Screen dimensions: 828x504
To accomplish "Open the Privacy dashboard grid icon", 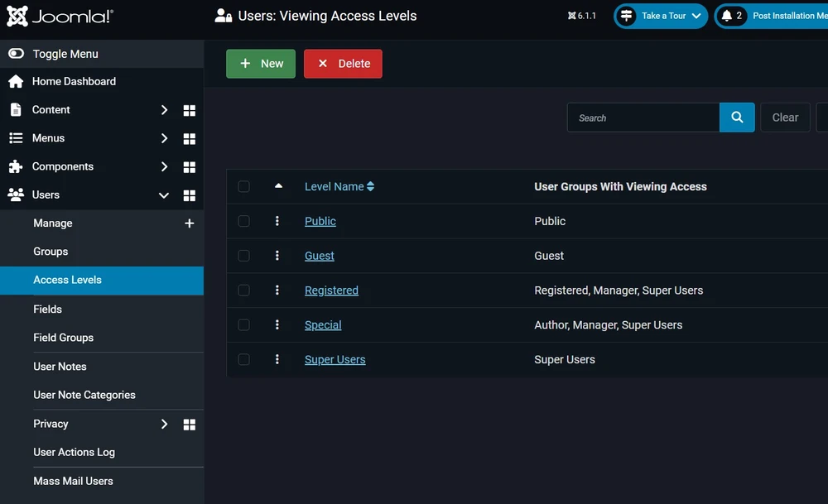I will pyautogui.click(x=189, y=425).
